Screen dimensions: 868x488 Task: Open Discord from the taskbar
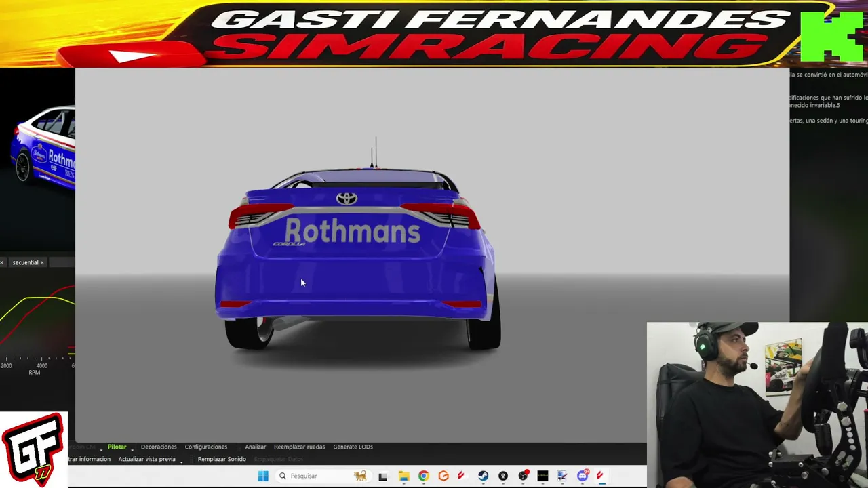582,476
